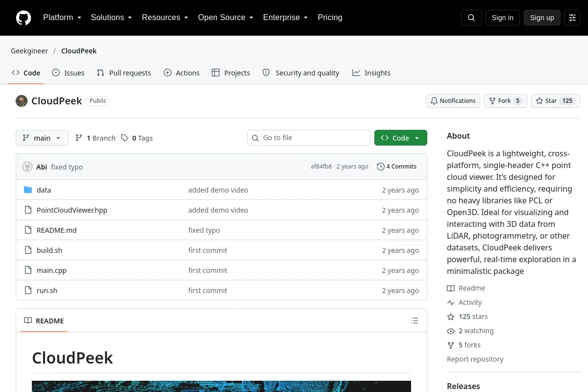Screen dimensions: 588x392
Task: Open the green Code dropdown button
Action: [x=401, y=138]
